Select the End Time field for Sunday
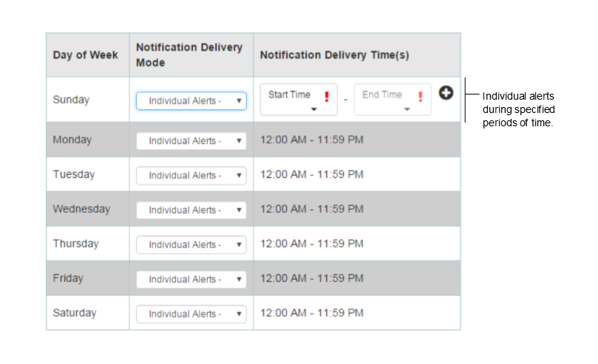Viewport: 598px width, 364px height. (x=393, y=100)
